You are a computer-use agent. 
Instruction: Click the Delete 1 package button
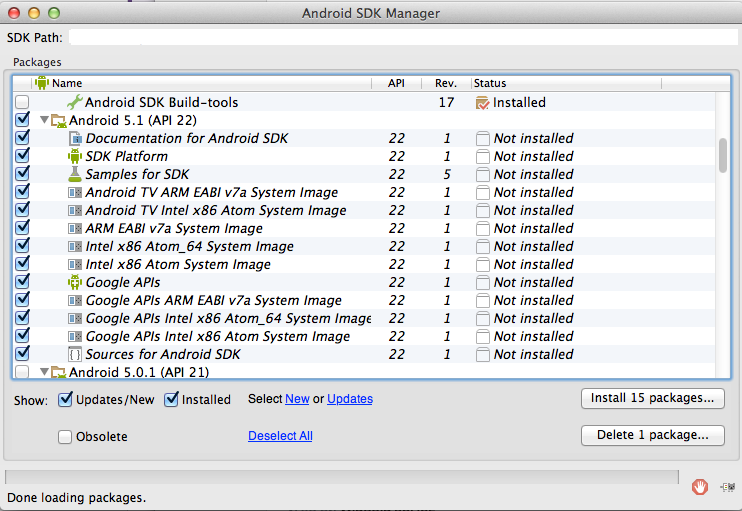click(653, 435)
